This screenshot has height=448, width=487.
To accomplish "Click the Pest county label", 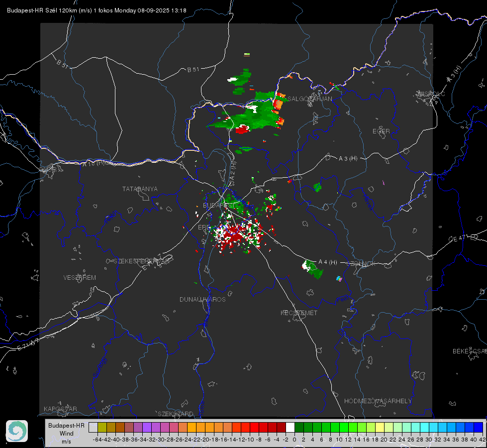I will (x=343, y=300).
